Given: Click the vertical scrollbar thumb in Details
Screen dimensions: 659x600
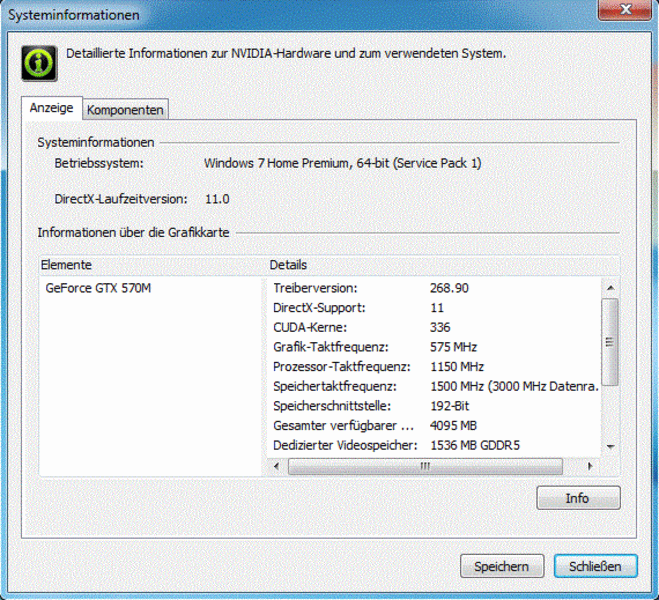Looking at the screenshot, I should tap(610, 342).
